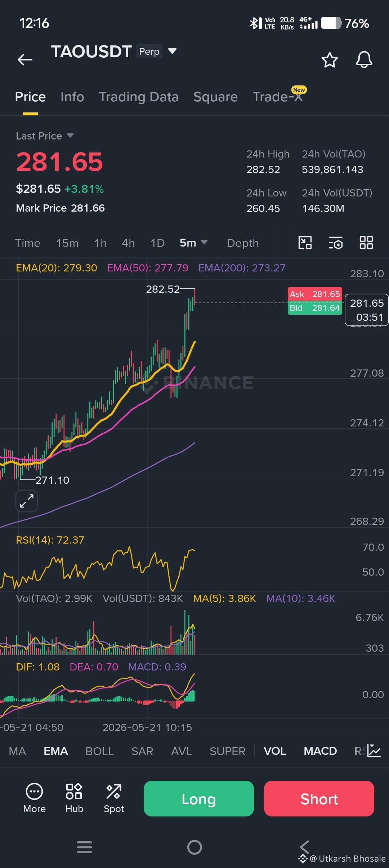
Task: Toggle the SAR indicator
Action: (142, 751)
